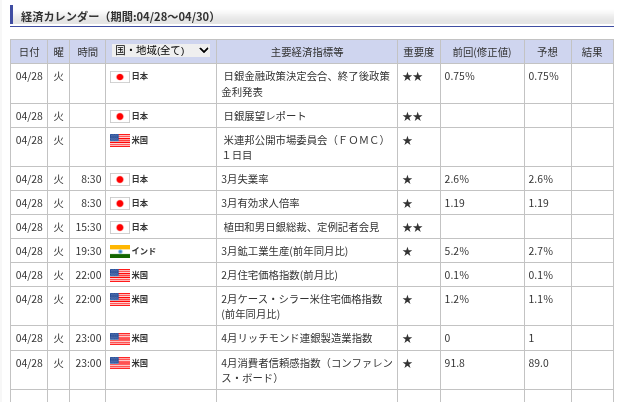
Task: Click US flag in リッチモンド連銀製造業指数 row
Action: pos(119,338)
